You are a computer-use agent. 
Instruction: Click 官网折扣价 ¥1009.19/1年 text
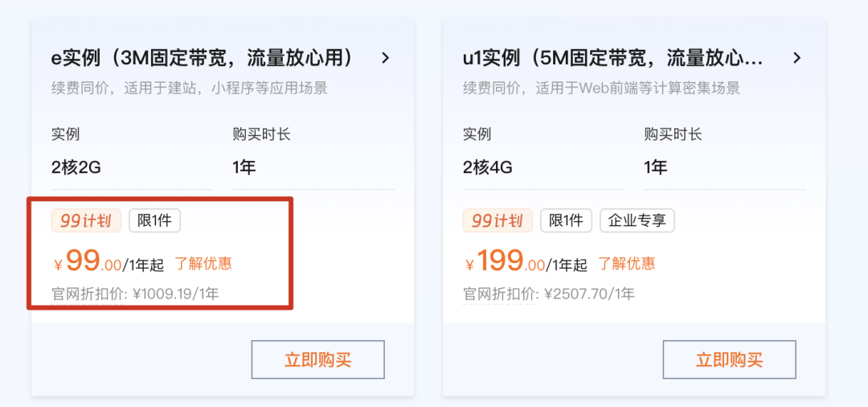coord(135,294)
